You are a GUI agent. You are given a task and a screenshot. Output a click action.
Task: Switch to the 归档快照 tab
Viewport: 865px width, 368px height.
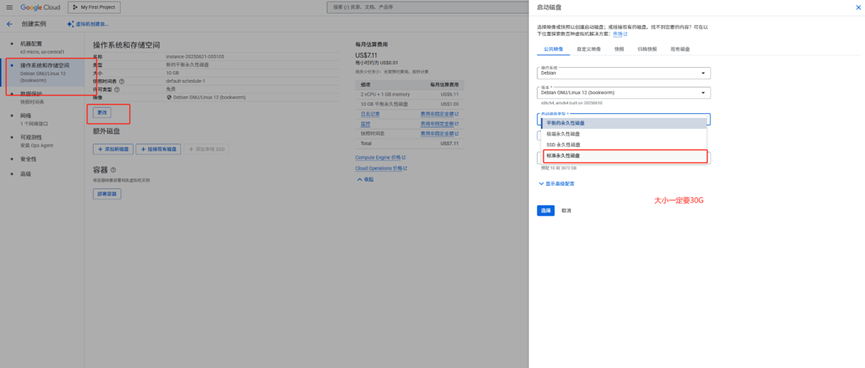click(647, 49)
